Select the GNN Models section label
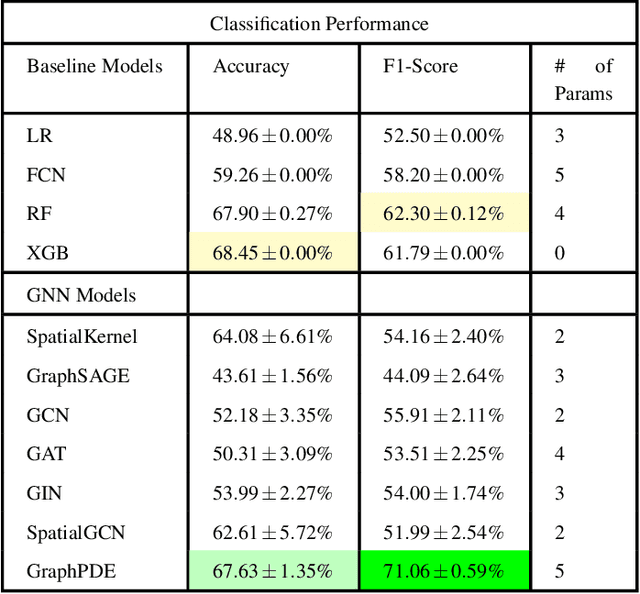This screenshot has width=640, height=594. coord(81,295)
